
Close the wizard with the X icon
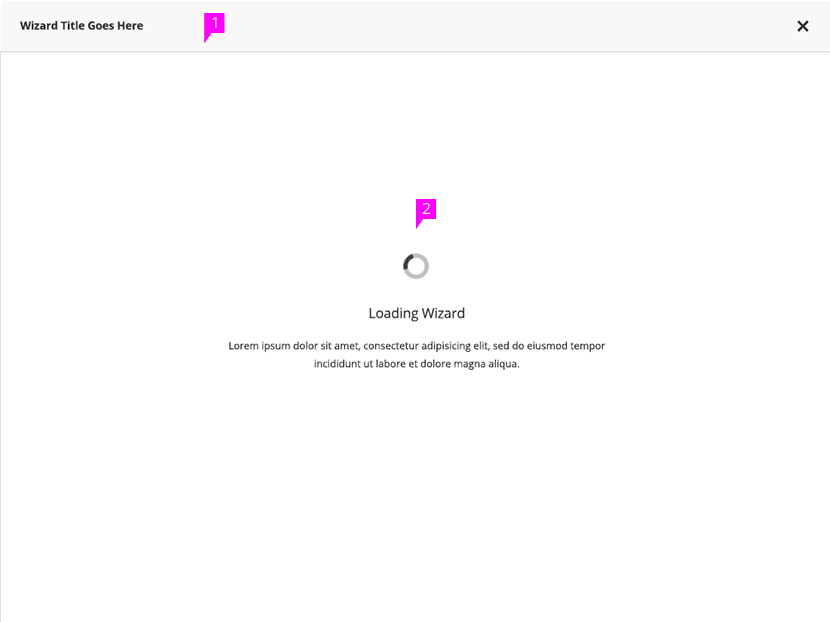pos(802,26)
